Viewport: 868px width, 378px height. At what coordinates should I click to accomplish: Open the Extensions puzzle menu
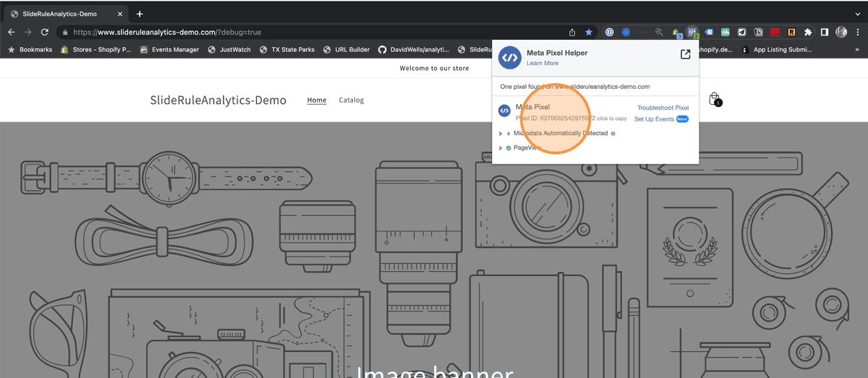click(808, 32)
